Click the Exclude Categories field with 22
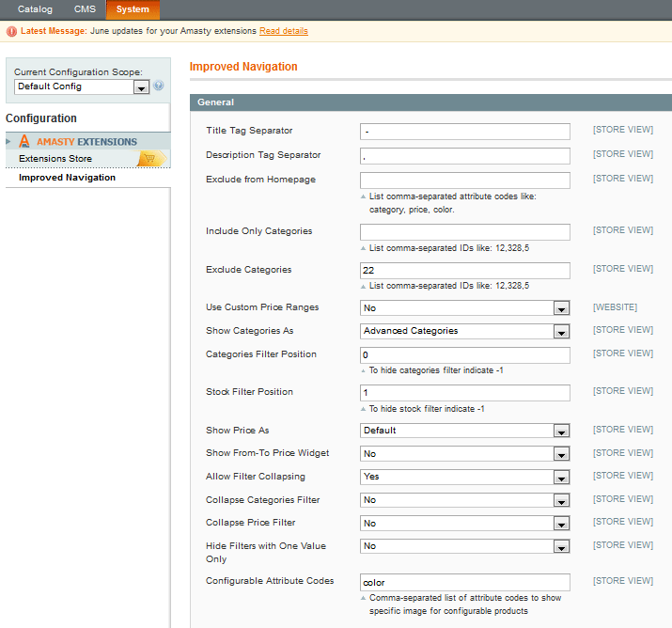672x628 pixels. 465,271
